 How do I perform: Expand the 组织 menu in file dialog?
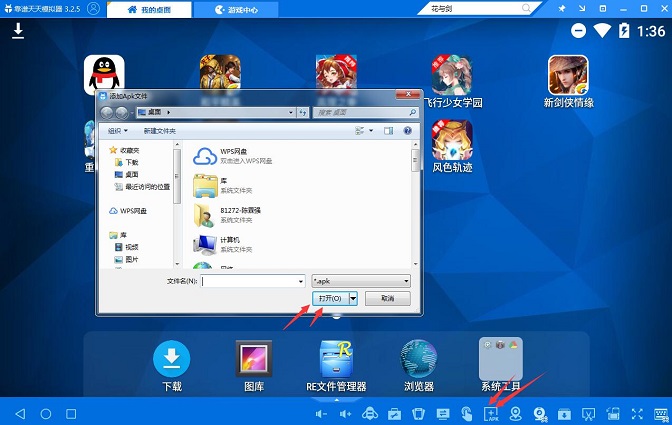[x=118, y=131]
